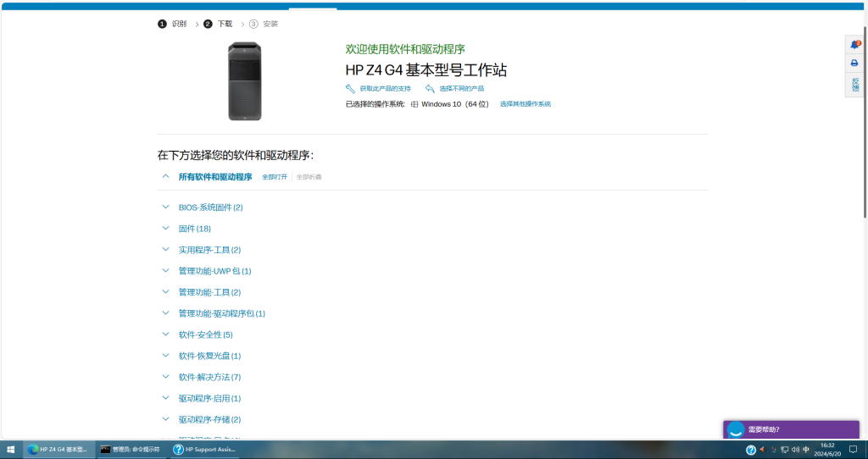Click the HP Z4 G4 workstation product image
The width and height of the screenshot is (868, 459).
point(245,81)
